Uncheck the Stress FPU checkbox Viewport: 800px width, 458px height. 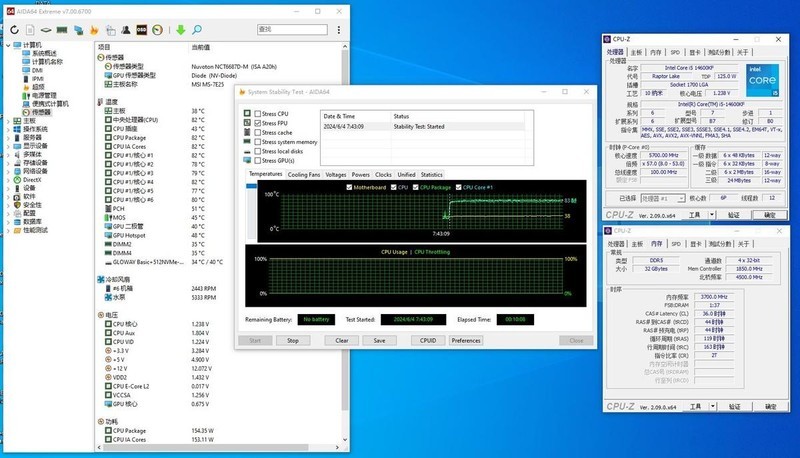pos(258,123)
